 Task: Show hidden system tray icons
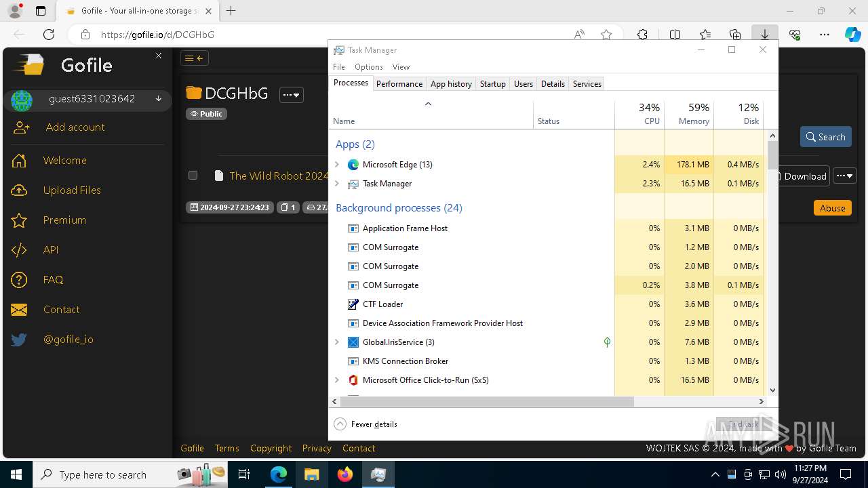pyautogui.click(x=715, y=474)
